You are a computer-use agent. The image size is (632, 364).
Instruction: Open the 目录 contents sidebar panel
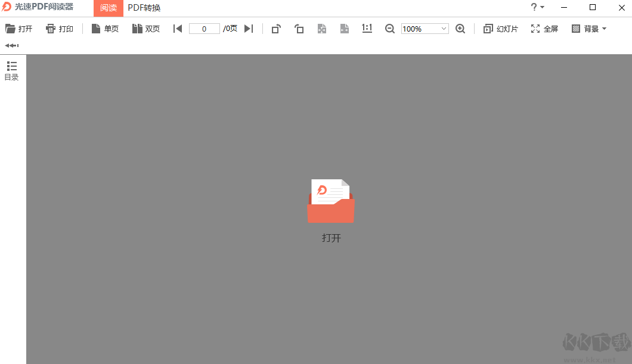(11, 70)
